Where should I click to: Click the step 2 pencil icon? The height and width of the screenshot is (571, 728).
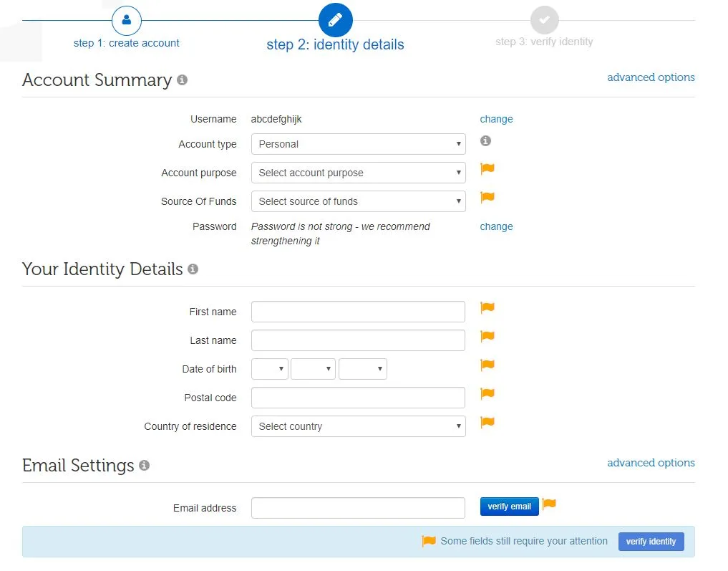pyautogui.click(x=335, y=21)
